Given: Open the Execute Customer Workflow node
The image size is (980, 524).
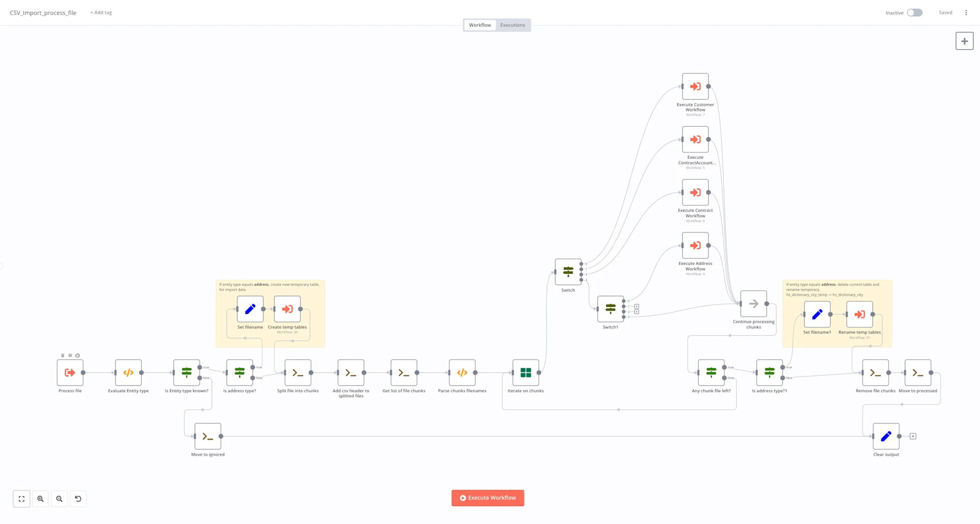Looking at the screenshot, I should (695, 86).
